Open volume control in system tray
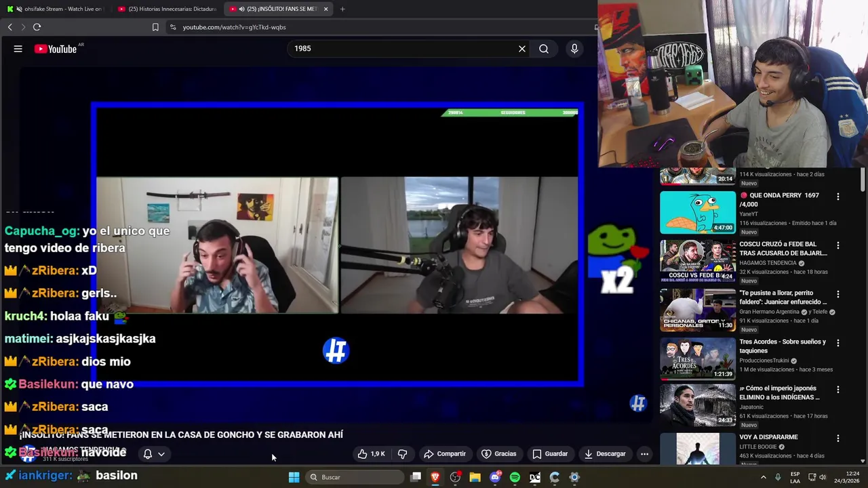Screen dimensions: 868x488 click(x=823, y=477)
